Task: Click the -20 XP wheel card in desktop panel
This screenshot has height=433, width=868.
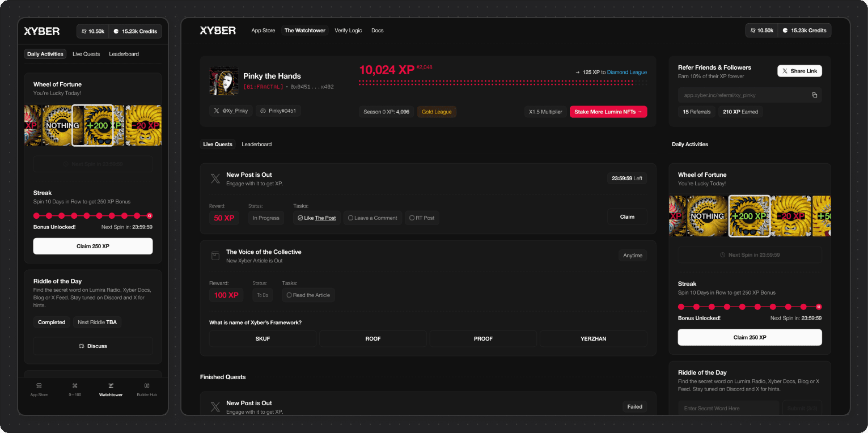Action: coord(791,216)
